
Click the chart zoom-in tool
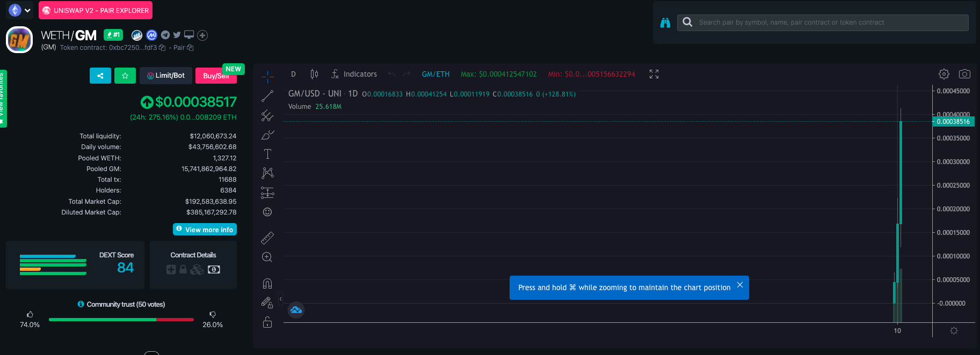click(267, 257)
